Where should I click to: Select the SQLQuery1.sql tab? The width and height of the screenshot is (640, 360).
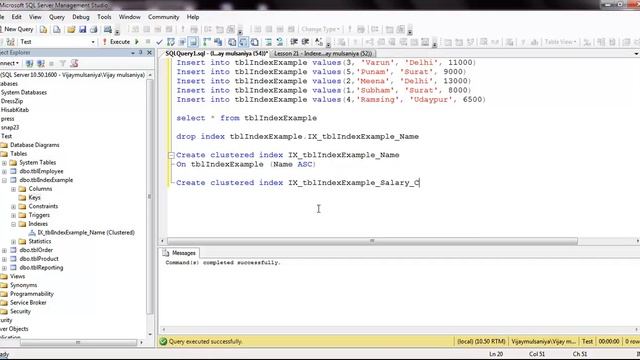tap(216, 53)
